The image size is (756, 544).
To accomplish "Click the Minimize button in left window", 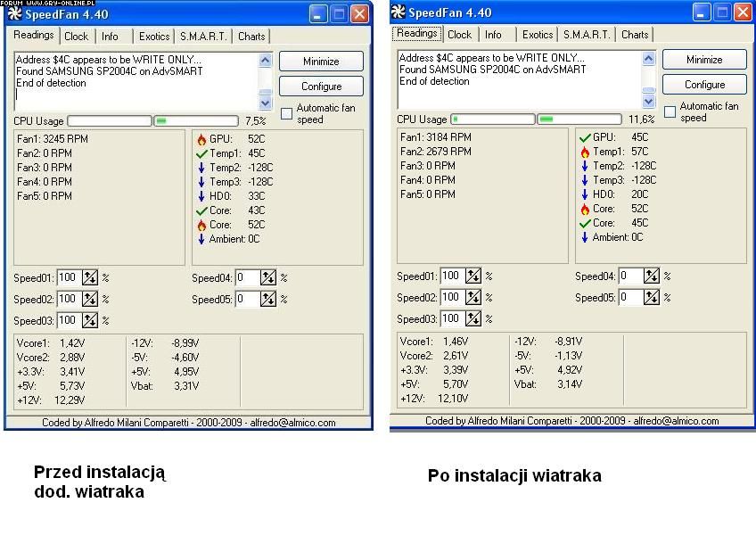I will coord(321,62).
